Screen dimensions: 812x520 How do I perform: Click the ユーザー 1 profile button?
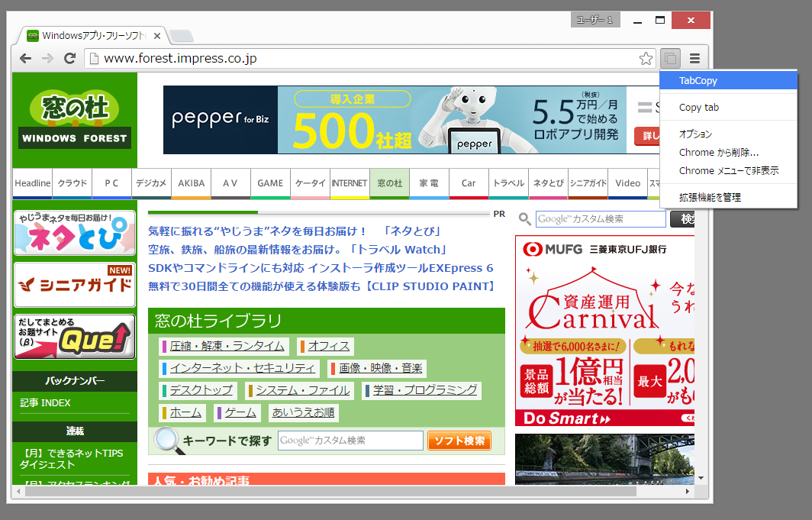pyautogui.click(x=594, y=20)
